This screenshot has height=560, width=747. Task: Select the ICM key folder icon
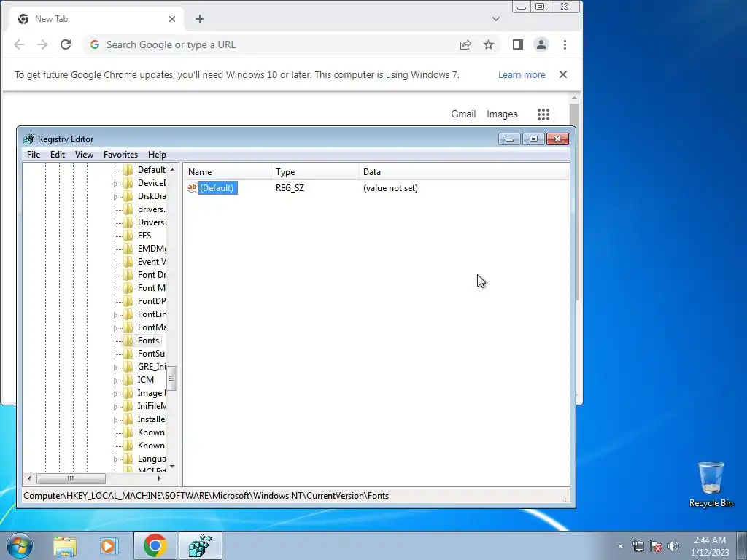click(128, 380)
